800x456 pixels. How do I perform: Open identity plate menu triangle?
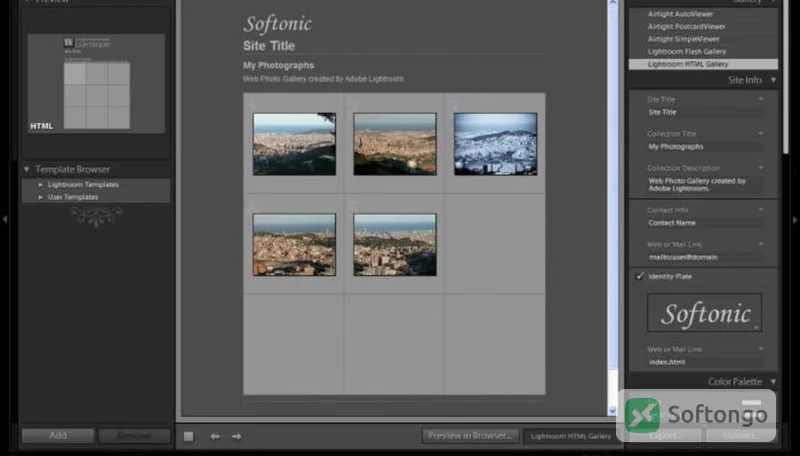(x=756, y=328)
